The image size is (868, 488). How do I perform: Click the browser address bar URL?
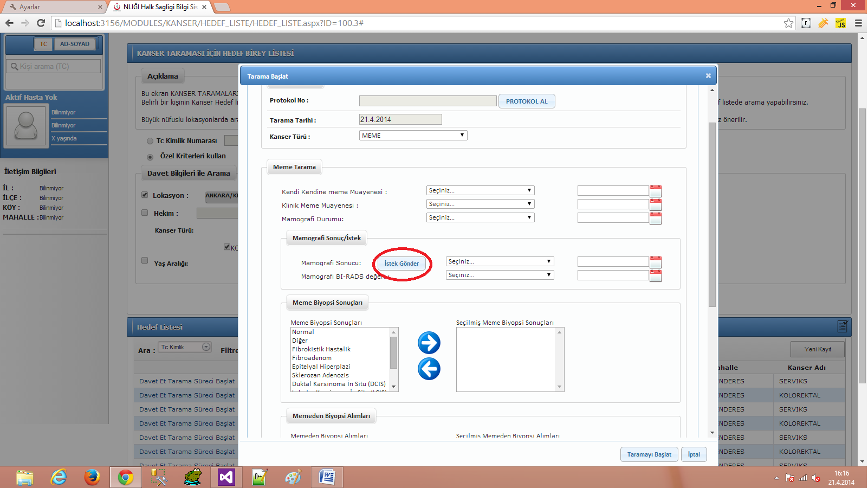(214, 23)
